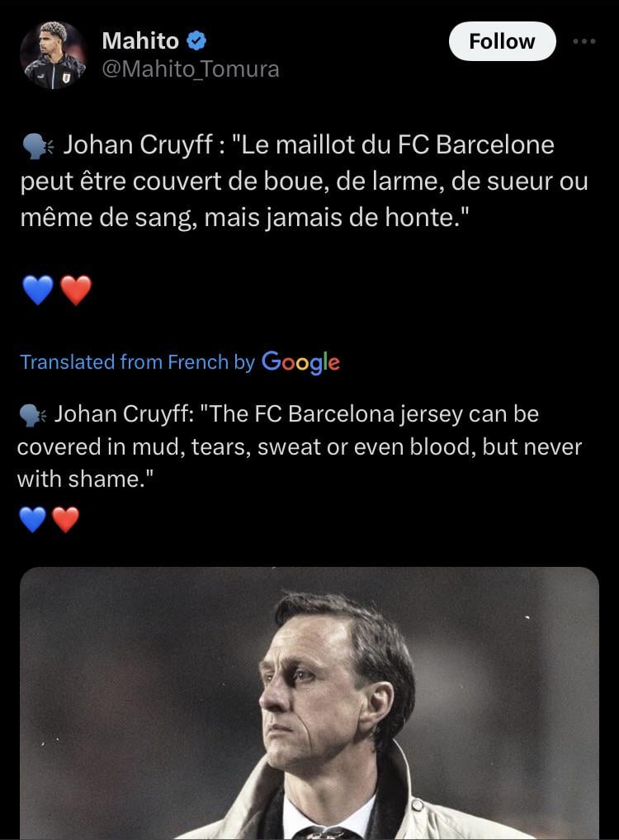Open the three-dot more options menu
619x840 pixels.
pyautogui.click(x=584, y=40)
